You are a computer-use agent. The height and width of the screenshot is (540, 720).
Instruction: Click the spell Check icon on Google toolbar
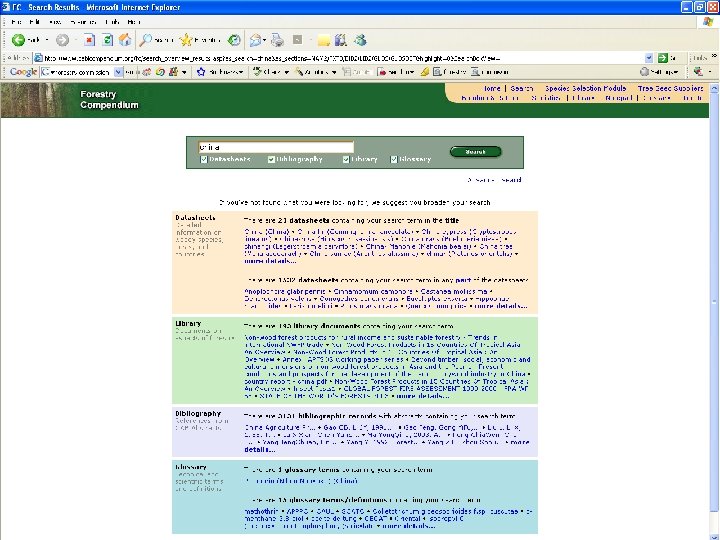click(x=258, y=72)
